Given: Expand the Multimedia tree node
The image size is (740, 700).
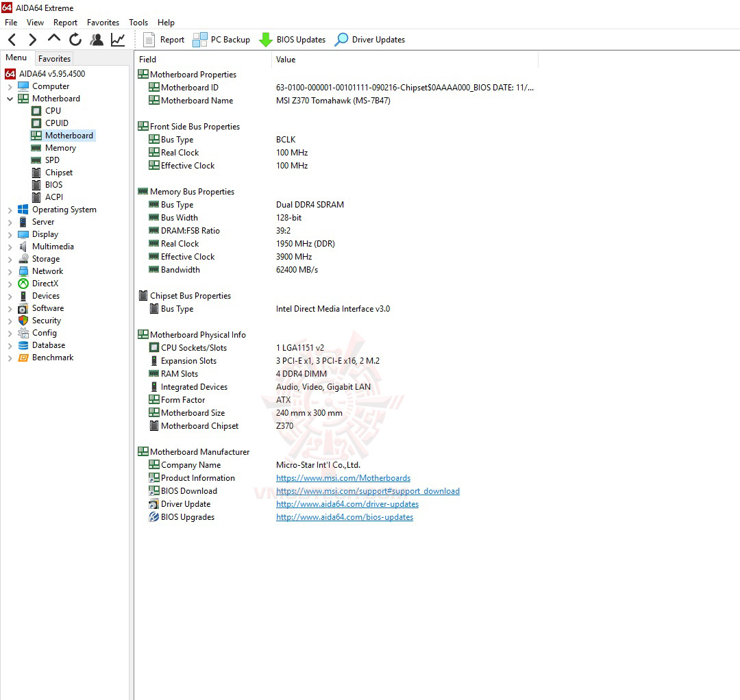Looking at the screenshot, I should coord(10,247).
